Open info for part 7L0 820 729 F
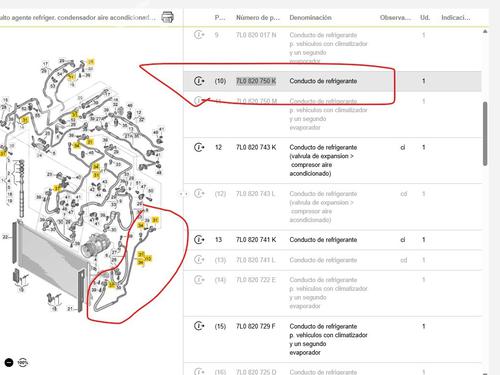Image resolution: width=500 pixels, height=375 pixels. click(x=199, y=326)
